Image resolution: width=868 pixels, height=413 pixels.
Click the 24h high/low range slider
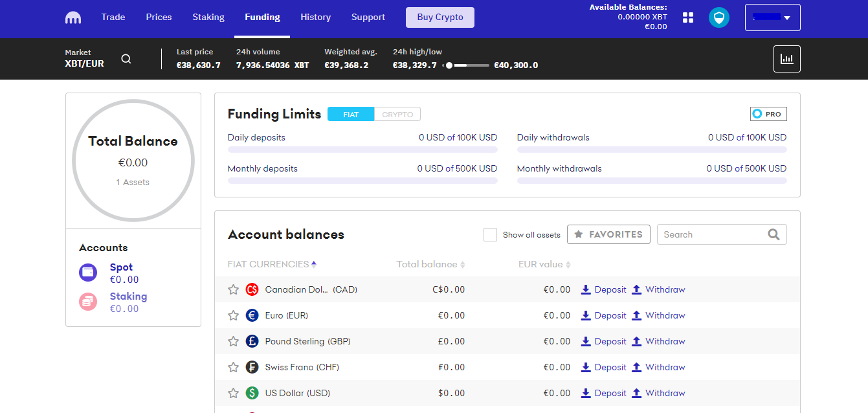(466, 65)
